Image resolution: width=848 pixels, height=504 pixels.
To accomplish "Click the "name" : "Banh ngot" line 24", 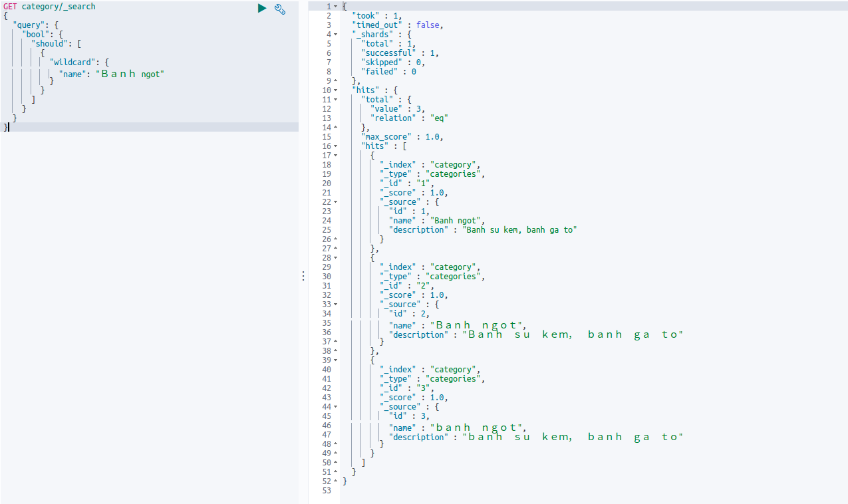I will (x=437, y=221).
